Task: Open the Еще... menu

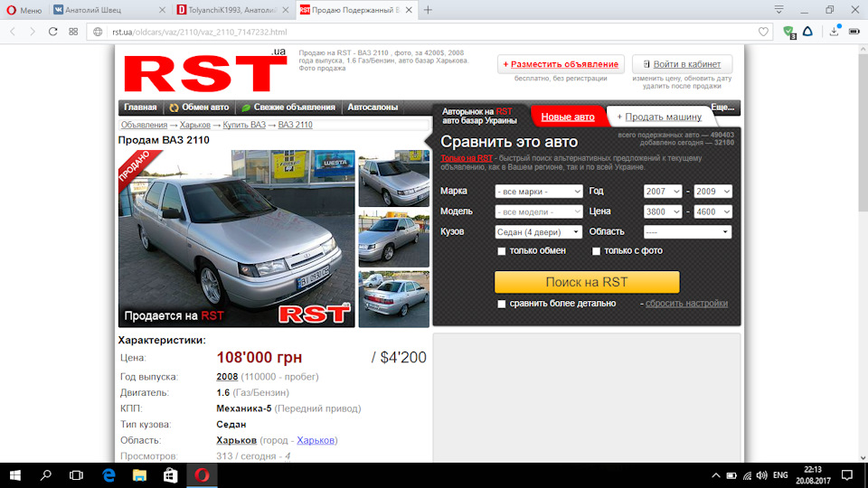Action: point(722,108)
